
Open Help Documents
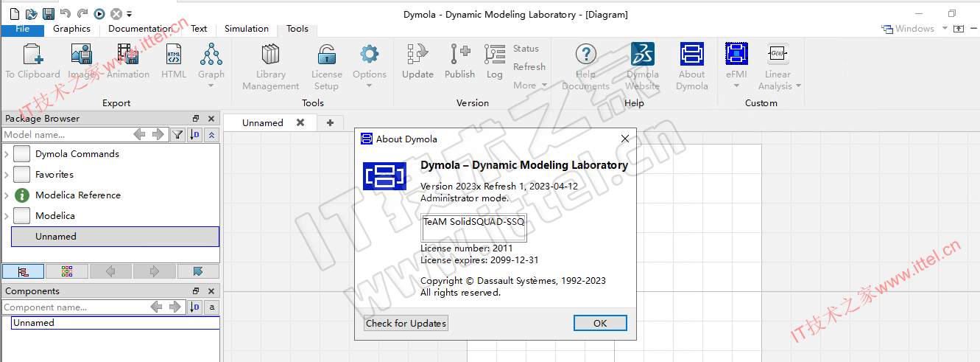pyautogui.click(x=586, y=66)
